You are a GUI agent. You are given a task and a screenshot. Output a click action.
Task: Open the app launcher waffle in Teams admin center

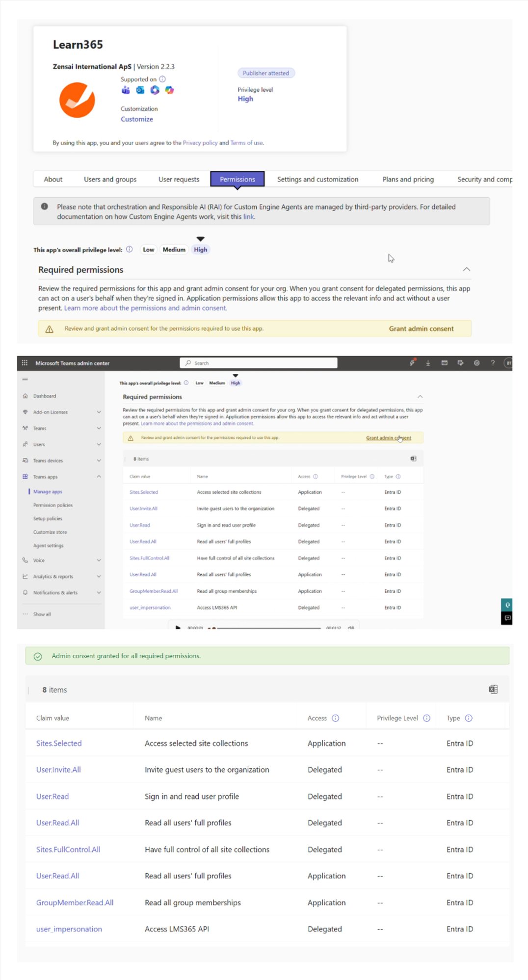(x=25, y=363)
